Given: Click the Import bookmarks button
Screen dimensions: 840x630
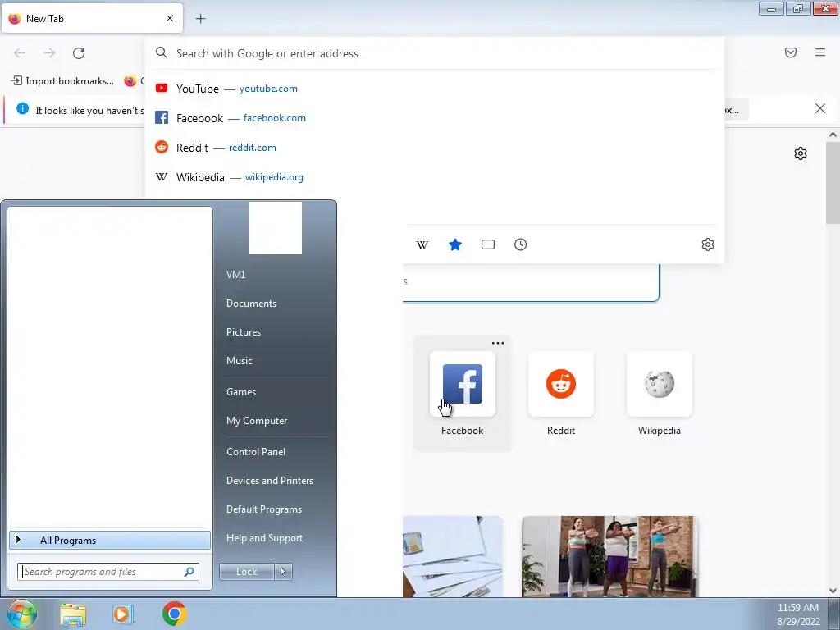Looking at the screenshot, I should pos(62,81).
